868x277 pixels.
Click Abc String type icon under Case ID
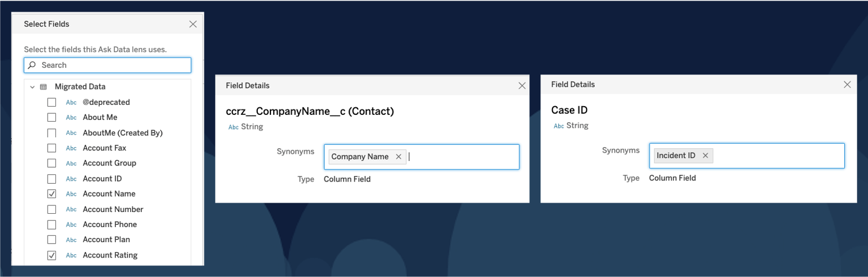[x=559, y=126]
